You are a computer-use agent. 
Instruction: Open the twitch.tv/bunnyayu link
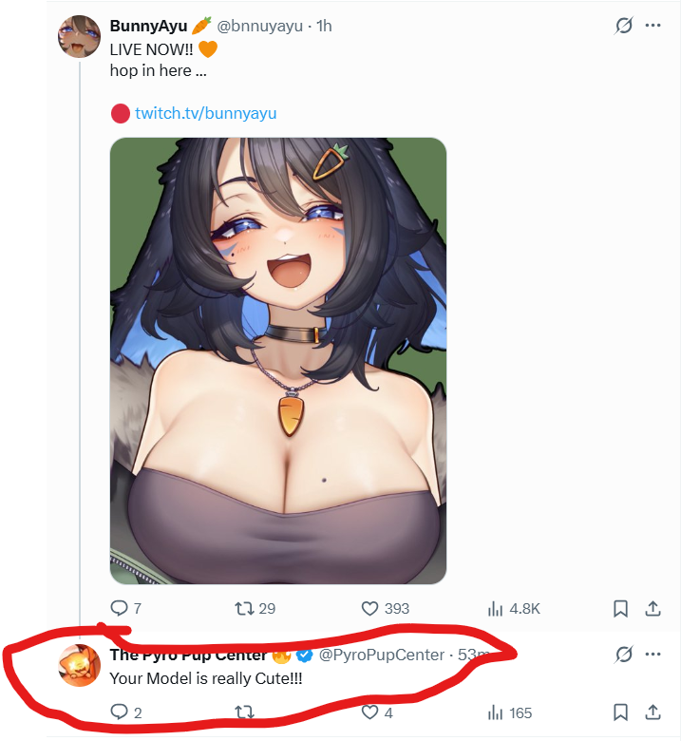tap(205, 113)
